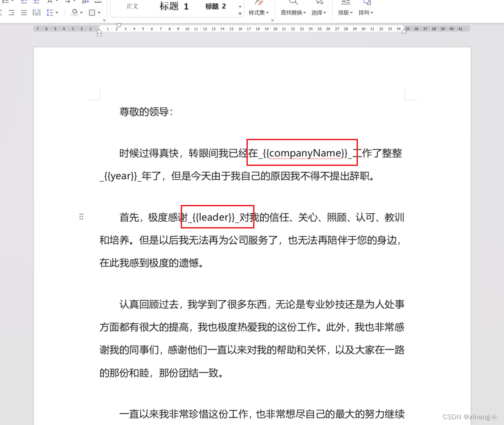Click the line starting with 和培养

251,240
